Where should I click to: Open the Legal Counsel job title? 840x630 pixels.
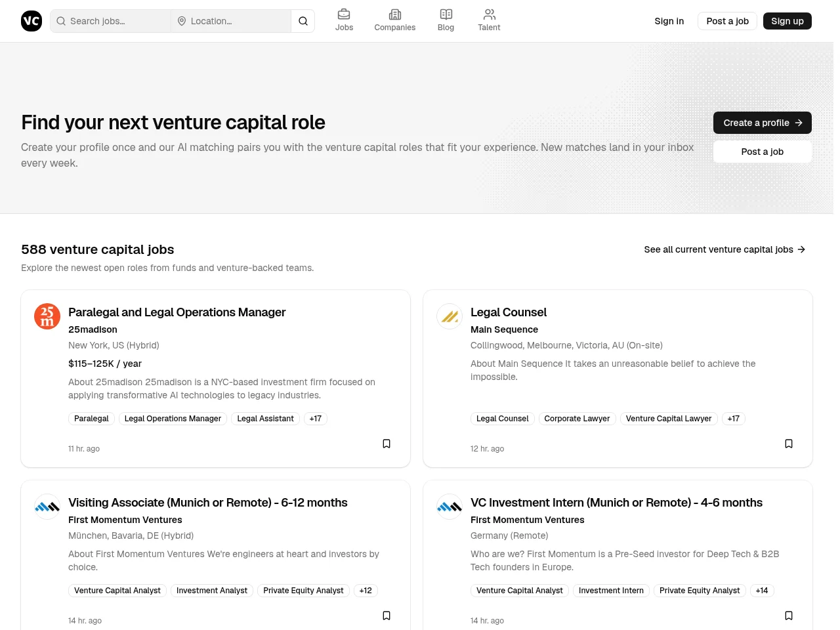[x=509, y=312]
